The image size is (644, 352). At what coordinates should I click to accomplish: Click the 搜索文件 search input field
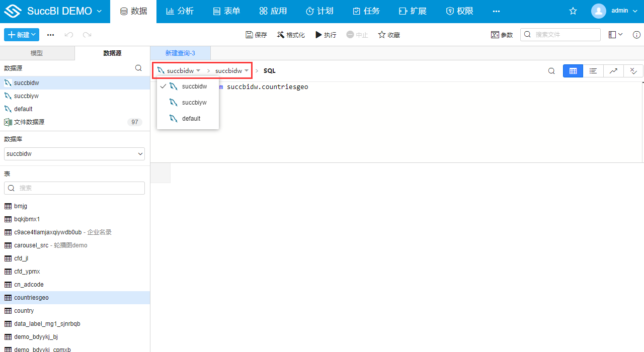click(565, 35)
